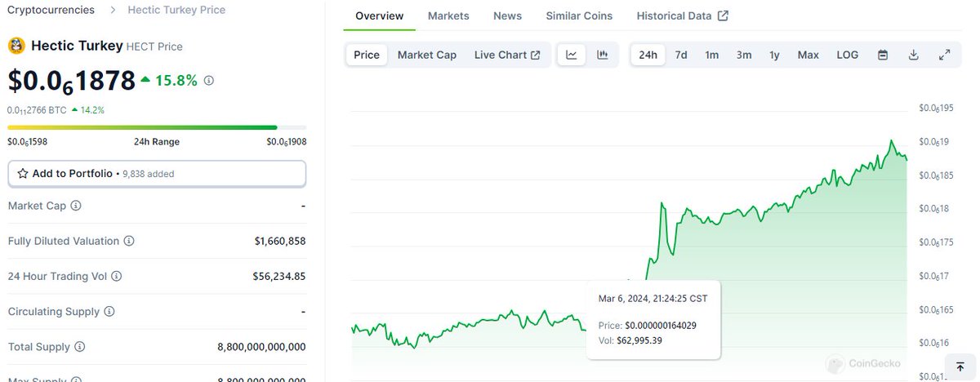Select the 7d time range

tap(681, 55)
